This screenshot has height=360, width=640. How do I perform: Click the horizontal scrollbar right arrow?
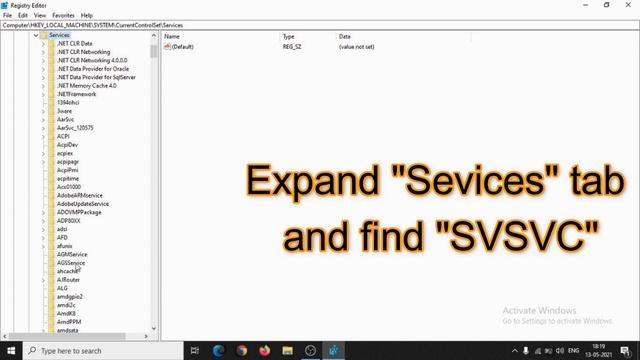(146, 336)
